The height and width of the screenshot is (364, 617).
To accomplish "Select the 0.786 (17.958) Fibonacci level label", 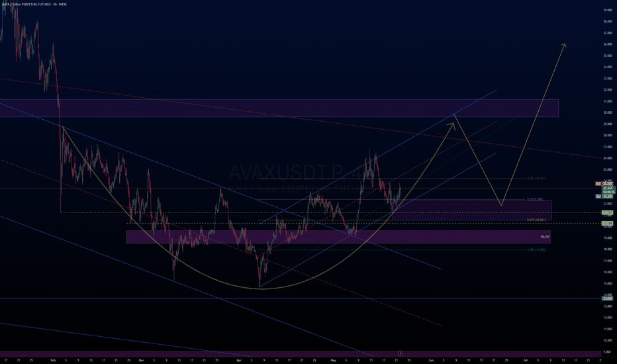I will [x=536, y=250].
